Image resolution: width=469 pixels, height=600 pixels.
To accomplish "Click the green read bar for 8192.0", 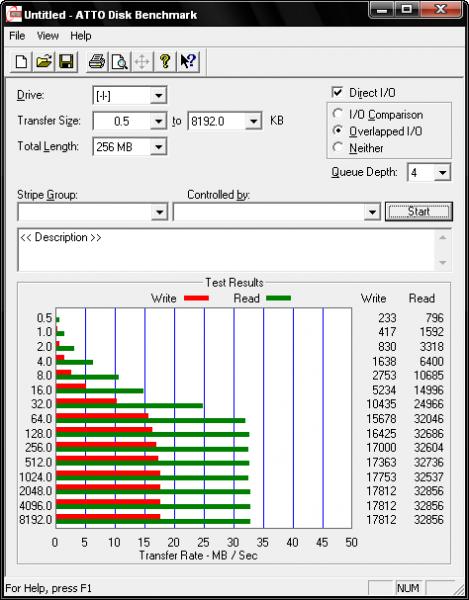I will pyautogui.click(x=153, y=522).
